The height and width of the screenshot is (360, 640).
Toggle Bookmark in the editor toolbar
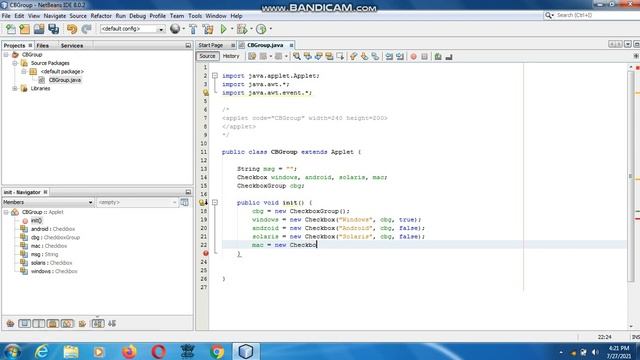(375, 56)
